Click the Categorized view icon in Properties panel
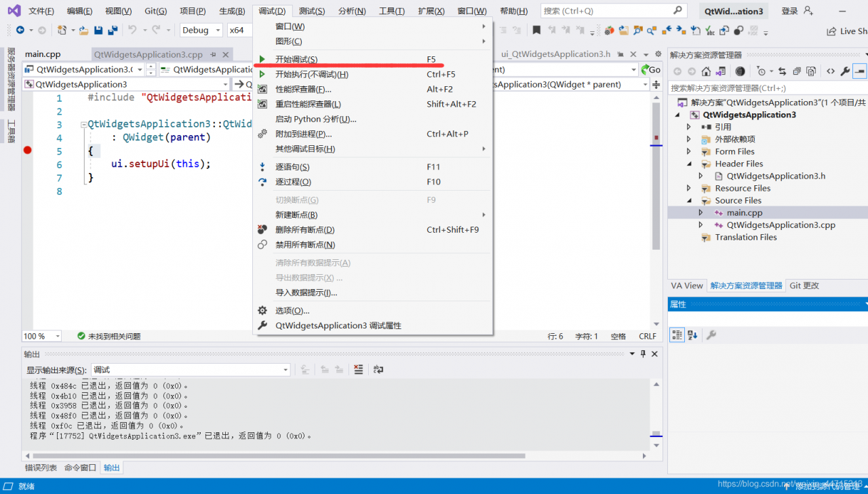The height and width of the screenshot is (494, 868). [x=677, y=335]
